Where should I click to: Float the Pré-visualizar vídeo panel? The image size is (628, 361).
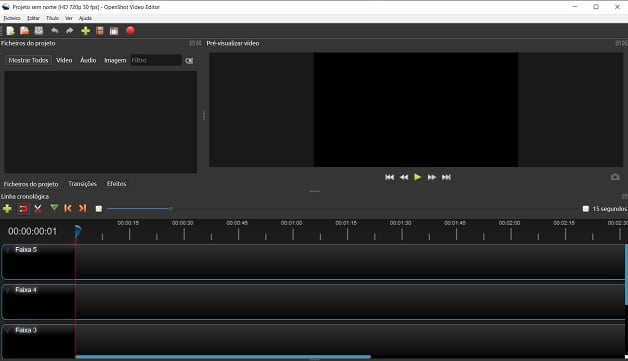618,43
